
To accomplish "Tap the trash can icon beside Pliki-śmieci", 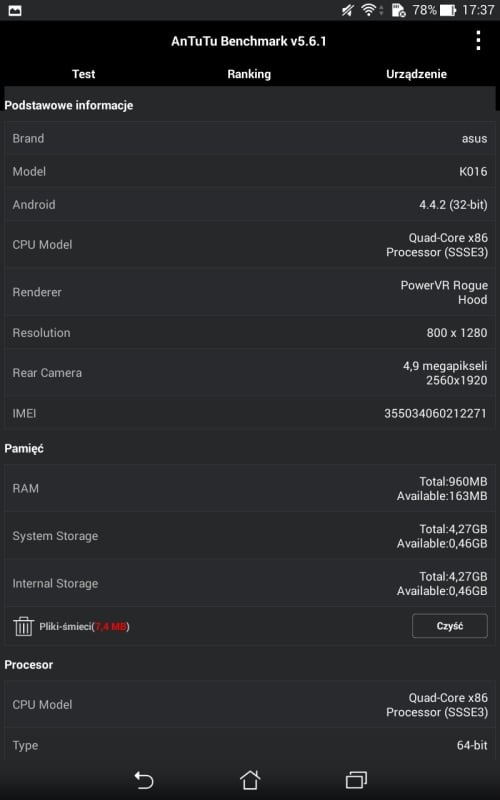I will tap(23, 626).
